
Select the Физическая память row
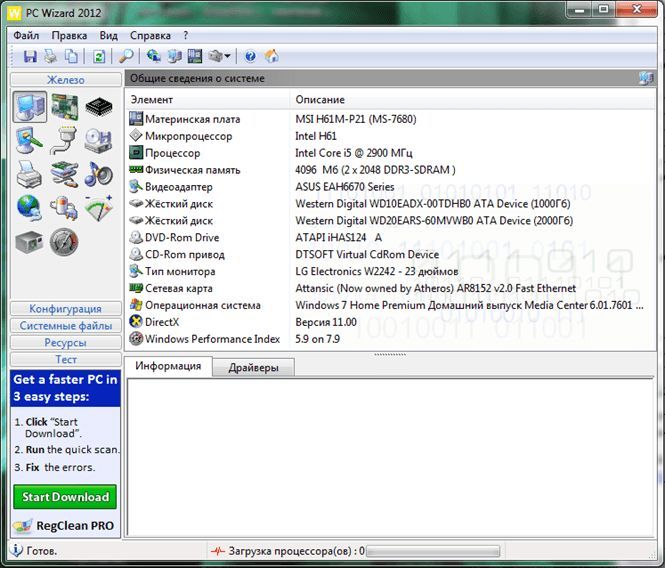390,170
